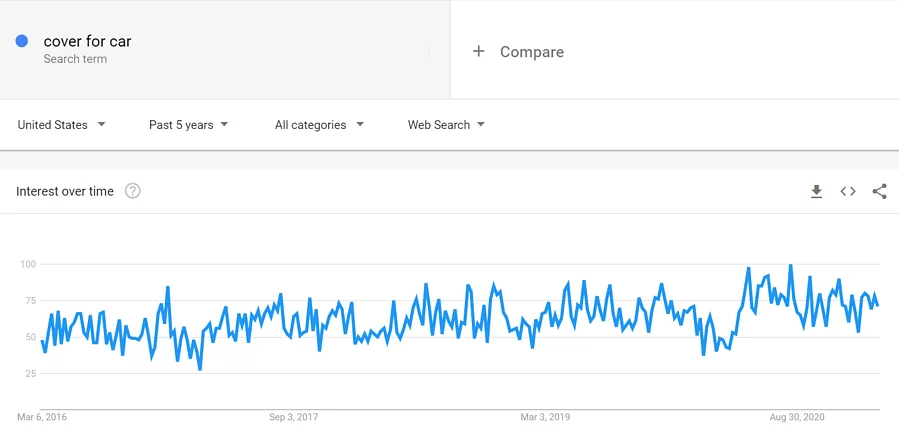Click the Mar 6, 2016 axis label

[42, 417]
